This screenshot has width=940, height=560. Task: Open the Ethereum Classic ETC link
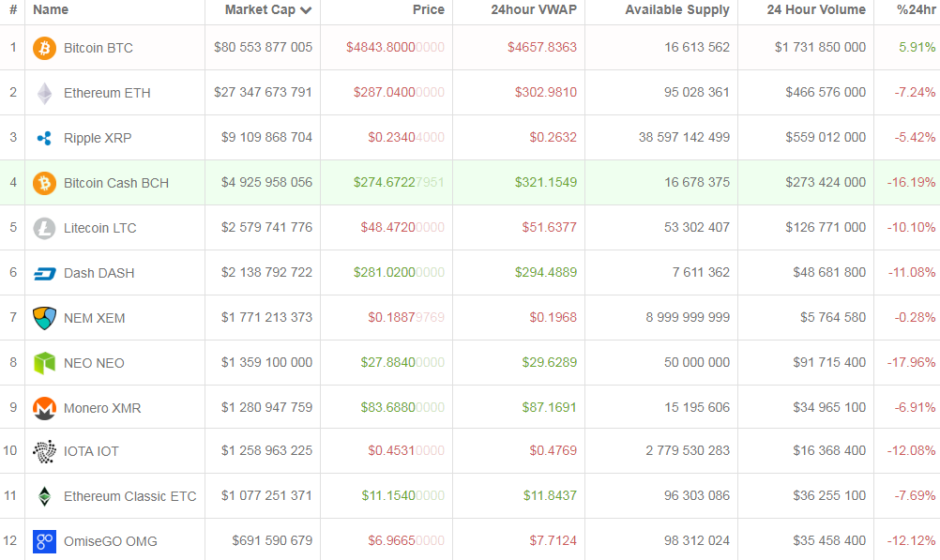point(130,496)
